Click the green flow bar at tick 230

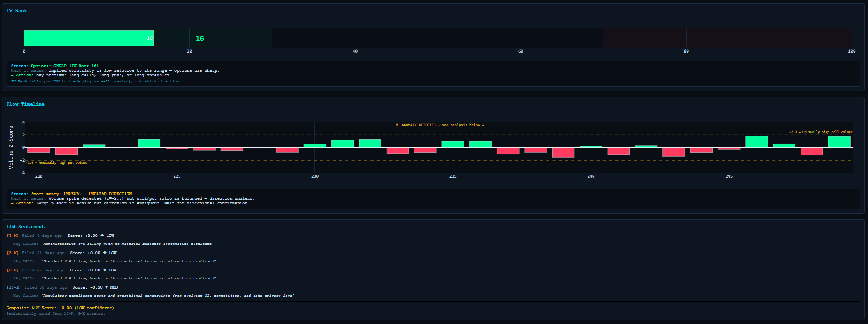(x=315, y=146)
